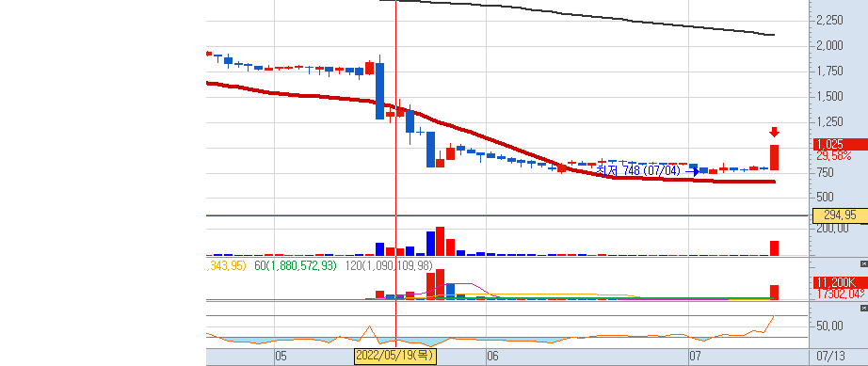868x366 pixels.
Task: Click the 2,000 price axis label
Action: point(829,46)
